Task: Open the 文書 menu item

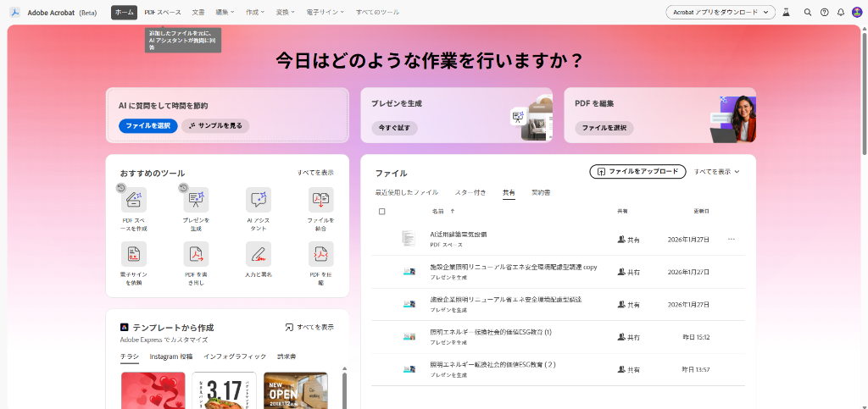Action: 198,12
